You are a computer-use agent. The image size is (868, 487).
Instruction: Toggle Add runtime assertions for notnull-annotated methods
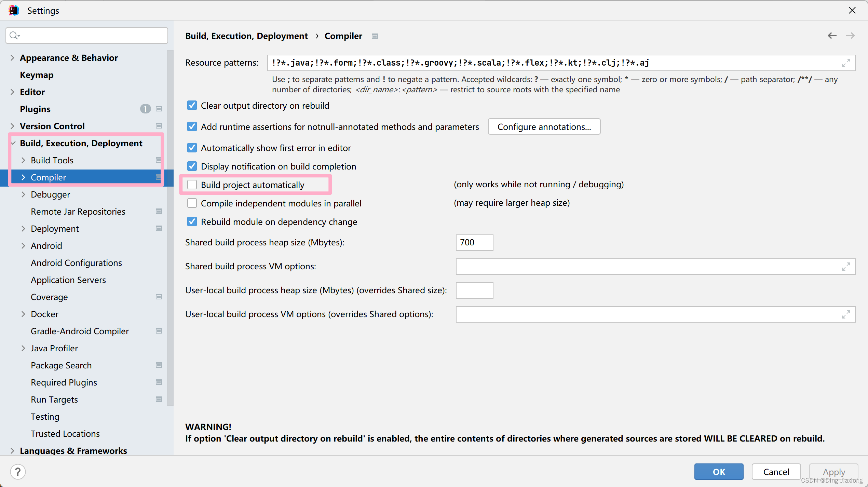[192, 127]
